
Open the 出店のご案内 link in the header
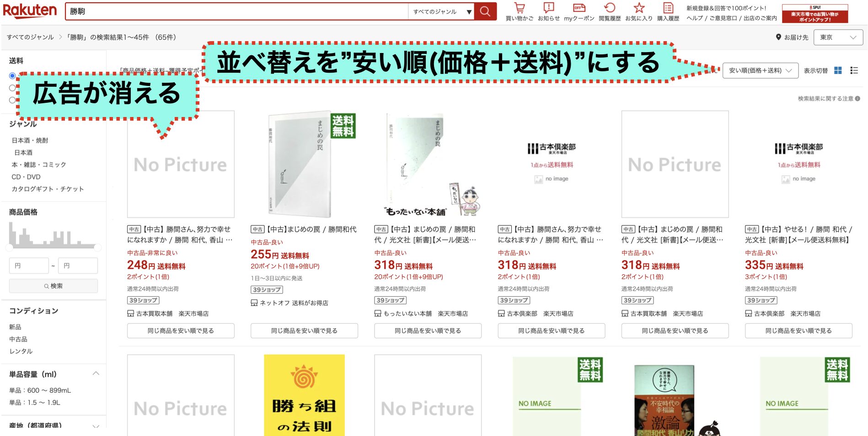point(760,18)
